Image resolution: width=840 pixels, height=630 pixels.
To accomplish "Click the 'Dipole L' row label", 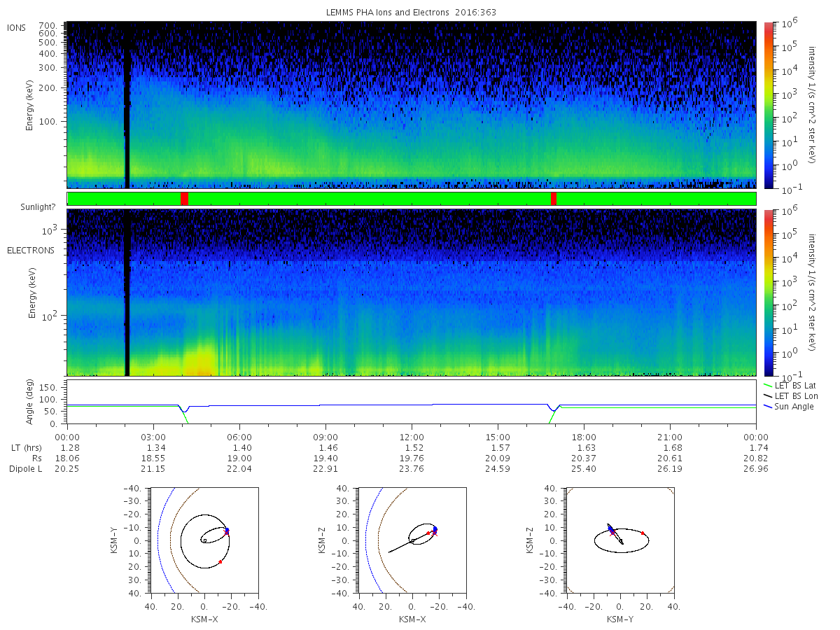I will 26,469.
